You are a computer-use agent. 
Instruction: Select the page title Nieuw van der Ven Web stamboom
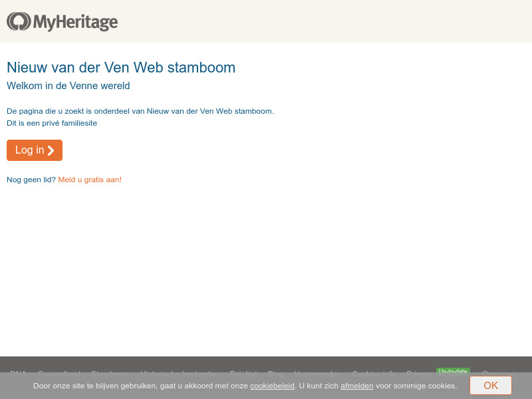point(121,67)
